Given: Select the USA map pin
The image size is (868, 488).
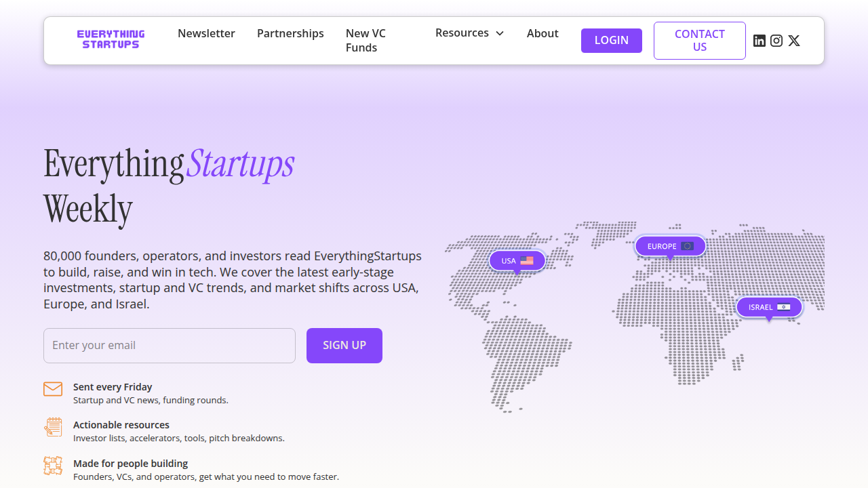Looking at the screenshot, I should click(517, 261).
